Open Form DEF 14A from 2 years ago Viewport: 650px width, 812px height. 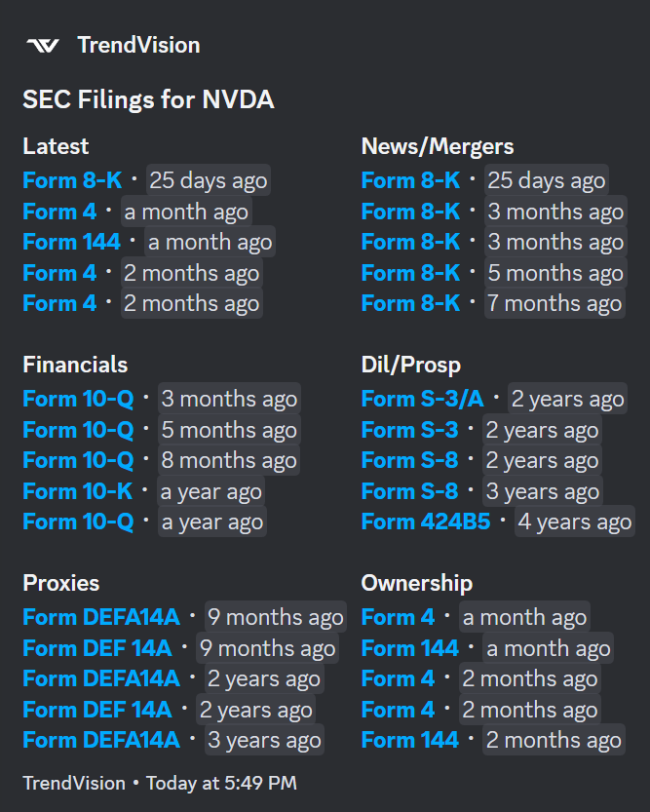click(x=96, y=710)
